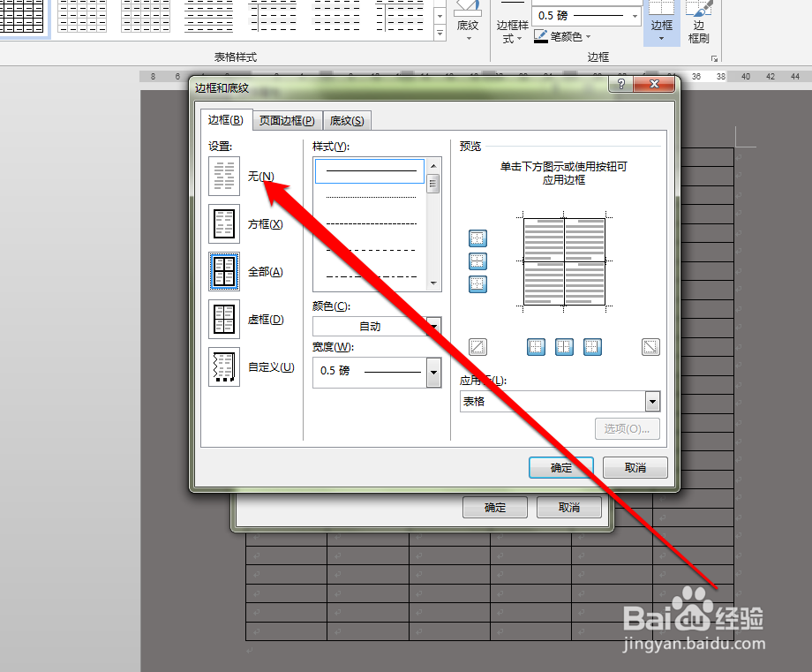Select fifth table style thumbnail
Image resolution: width=812 pixels, height=672 pixels.
[273, 16]
